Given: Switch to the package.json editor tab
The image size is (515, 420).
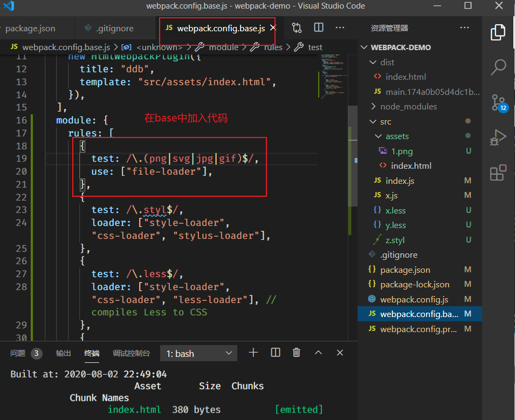Looking at the screenshot, I should (30, 28).
